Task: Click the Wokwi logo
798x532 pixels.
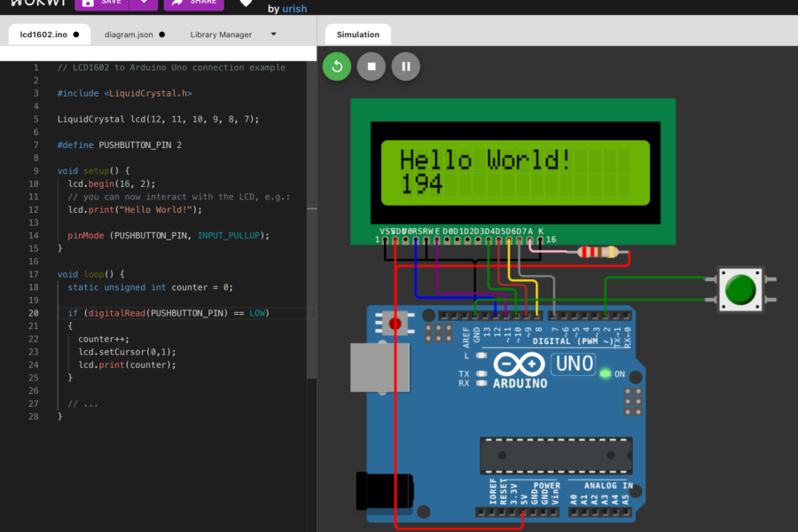Action: pyautogui.click(x=38, y=3)
